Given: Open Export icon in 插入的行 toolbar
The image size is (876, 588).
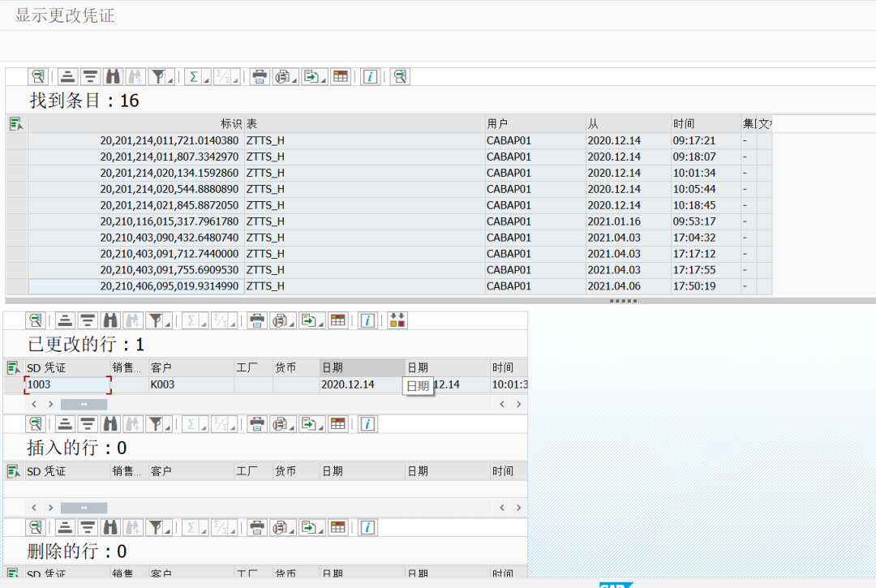Looking at the screenshot, I should [x=309, y=424].
